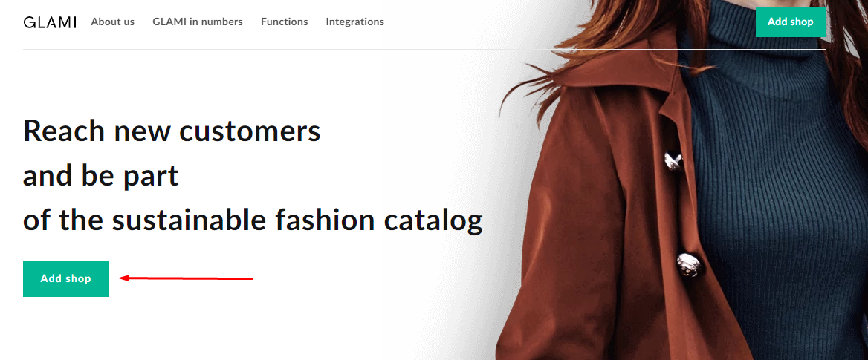Image resolution: width=868 pixels, height=360 pixels.
Task: Click the red arrow pointing to Add shop
Action: pyautogui.click(x=186, y=278)
